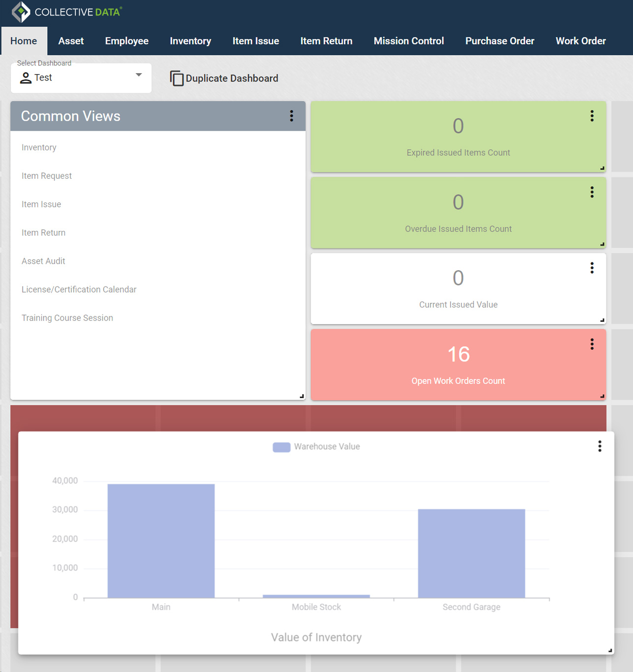633x672 pixels.
Task: Open the Duplicate Dashboard icon
Action: coord(176,78)
